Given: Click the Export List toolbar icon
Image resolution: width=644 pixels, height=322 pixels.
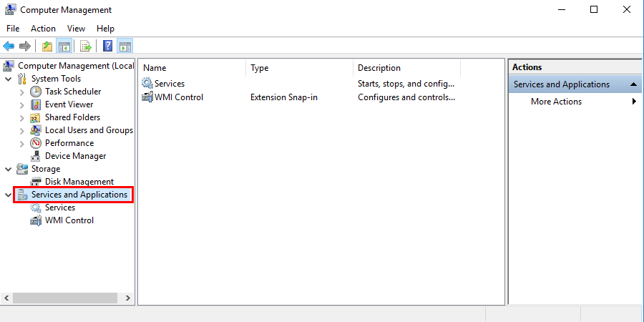Looking at the screenshot, I should coord(86,47).
